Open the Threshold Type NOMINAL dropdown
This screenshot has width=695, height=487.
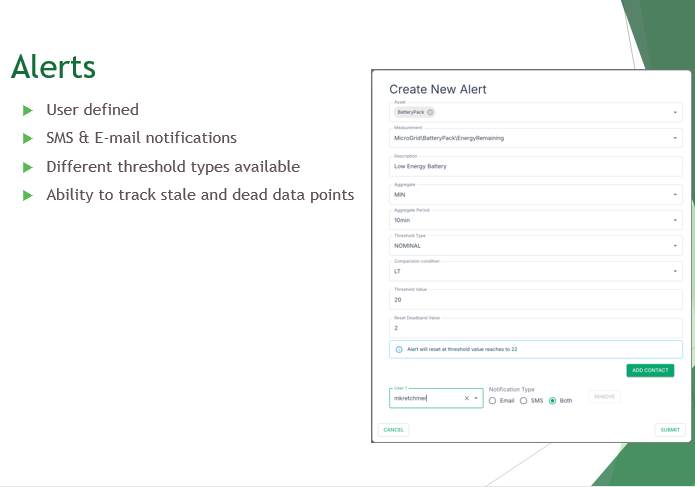[x=675, y=245]
